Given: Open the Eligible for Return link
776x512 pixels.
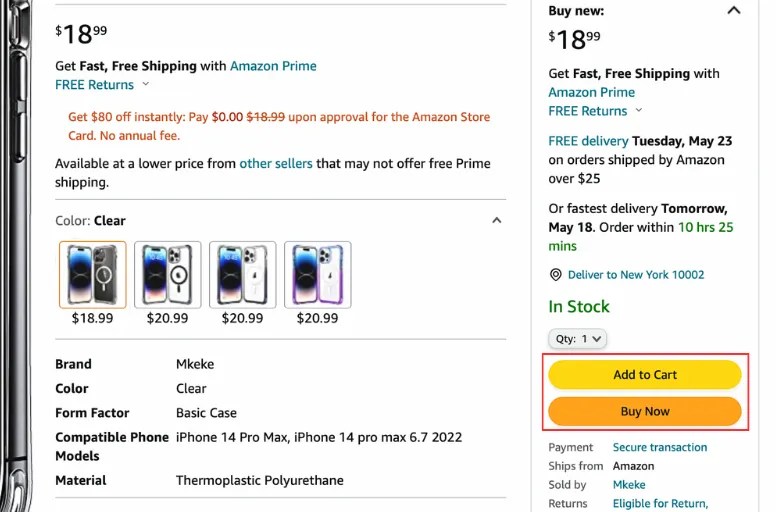Looking at the screenshot, I should pos(660,504).
